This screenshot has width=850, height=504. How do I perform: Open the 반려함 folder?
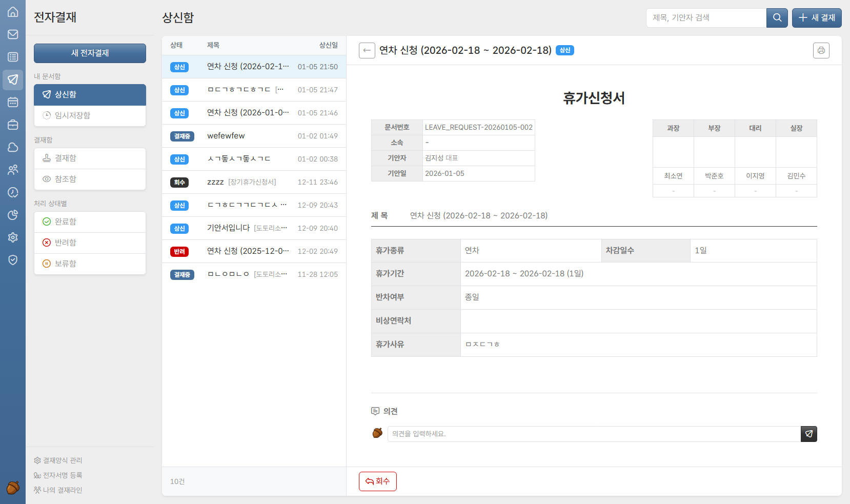pos(90,243)
